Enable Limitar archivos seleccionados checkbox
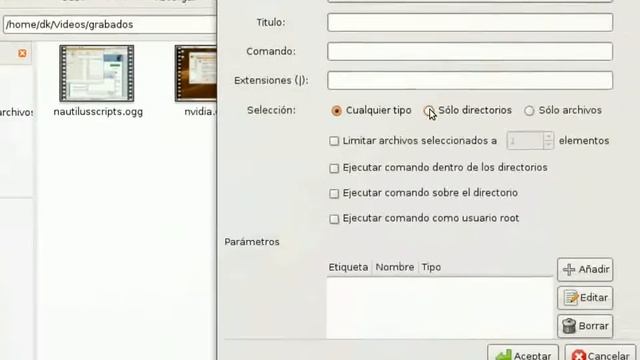The height and width of the screenshot is (360, 640). pyautogui.click(x=334, y=141)
